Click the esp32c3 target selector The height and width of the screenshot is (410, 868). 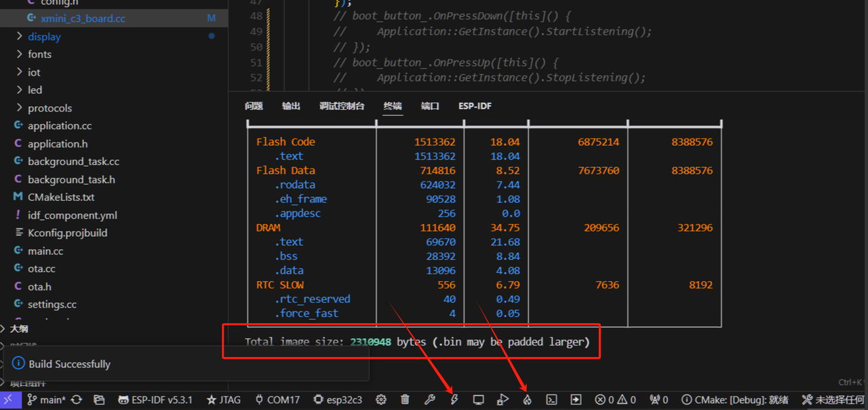[338, 400]
